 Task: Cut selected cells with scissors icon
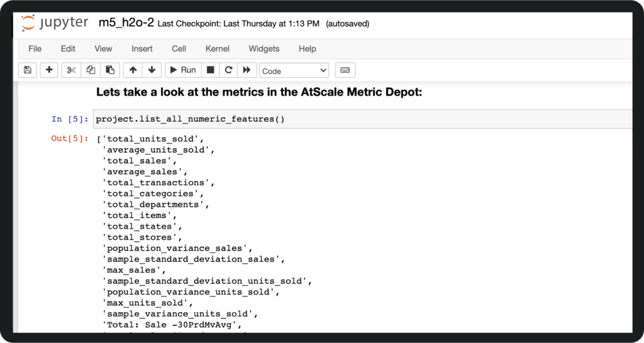71,70
